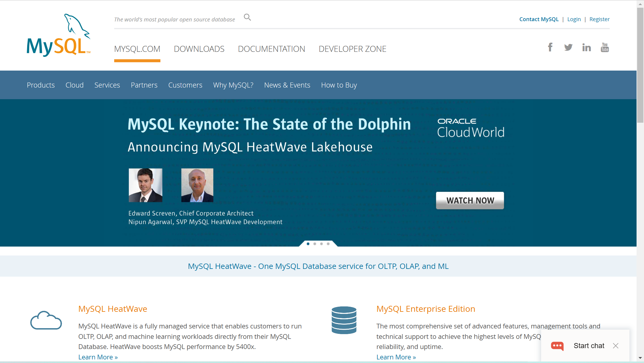Open MySQL's Twitter bird icon
Screen dimensions: 644x363
click(x=568, y=47)
